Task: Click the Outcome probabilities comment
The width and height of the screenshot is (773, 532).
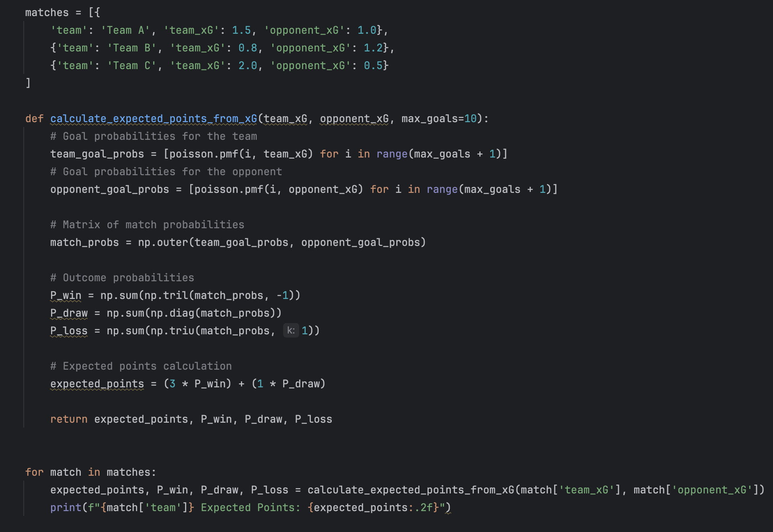Action: tap(122, 278)
